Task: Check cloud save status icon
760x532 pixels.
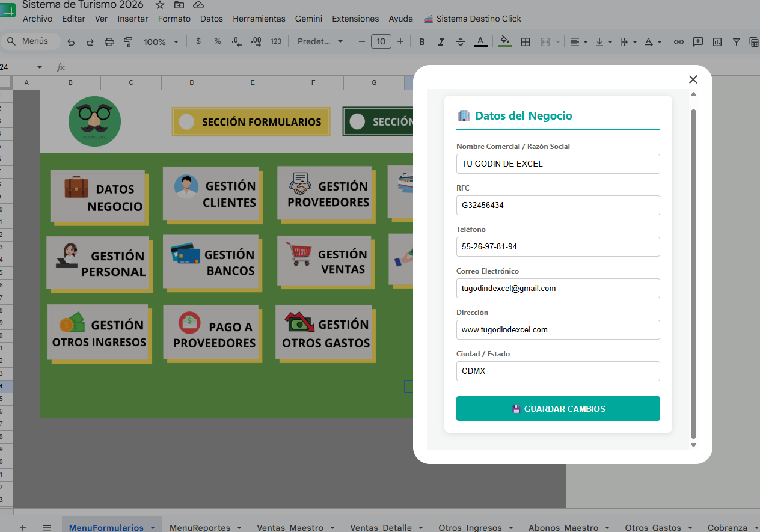Action: click(198, 5)
